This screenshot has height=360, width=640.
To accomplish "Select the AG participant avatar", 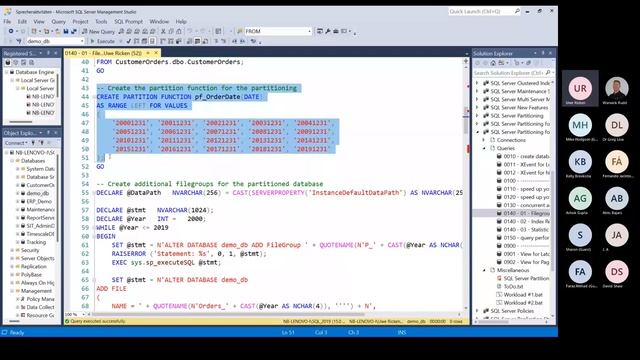I will [580, 198].
